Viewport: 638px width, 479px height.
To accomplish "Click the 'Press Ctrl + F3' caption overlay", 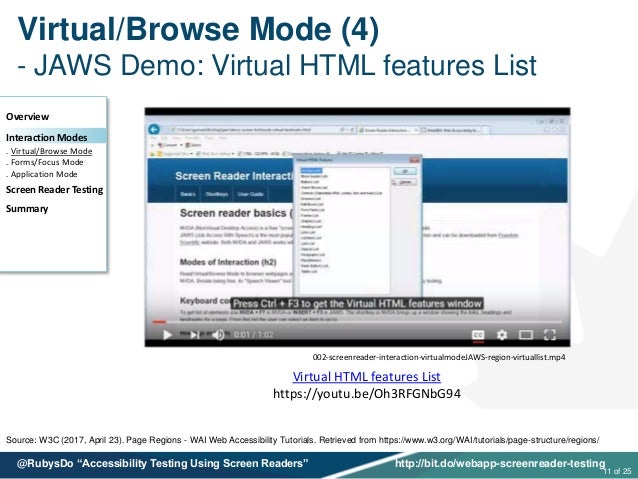I will pos(357,304).
